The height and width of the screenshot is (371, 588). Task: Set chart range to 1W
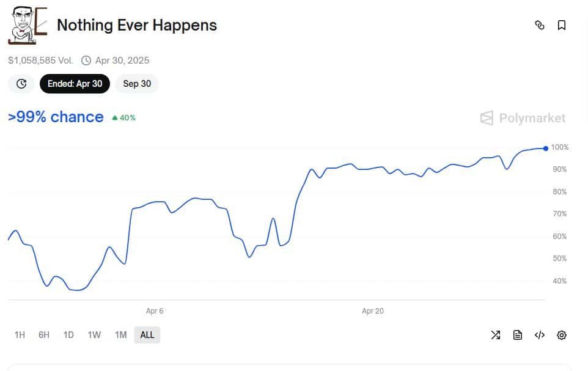[x=94, y=335]
